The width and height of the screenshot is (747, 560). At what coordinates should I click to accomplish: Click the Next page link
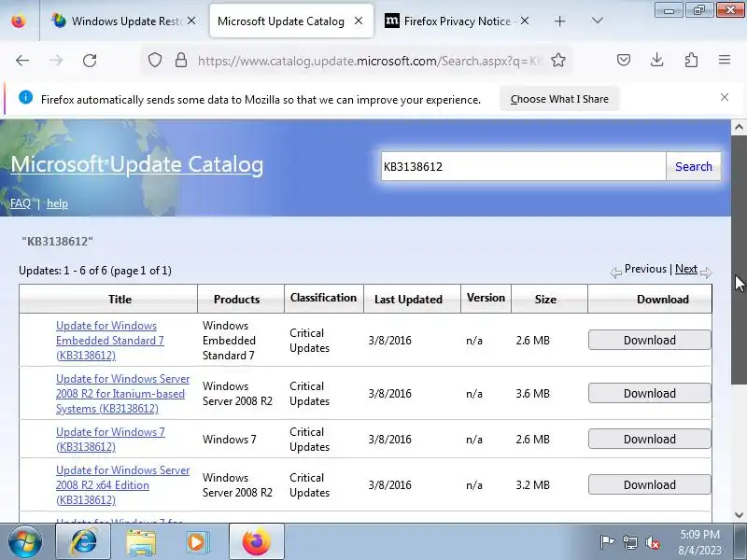click(686, 269)
